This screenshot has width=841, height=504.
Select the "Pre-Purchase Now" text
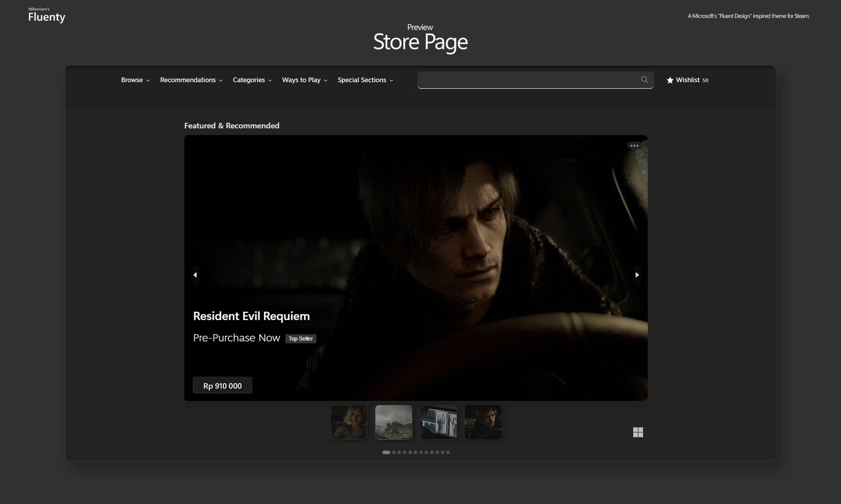[x=237, y=338]
